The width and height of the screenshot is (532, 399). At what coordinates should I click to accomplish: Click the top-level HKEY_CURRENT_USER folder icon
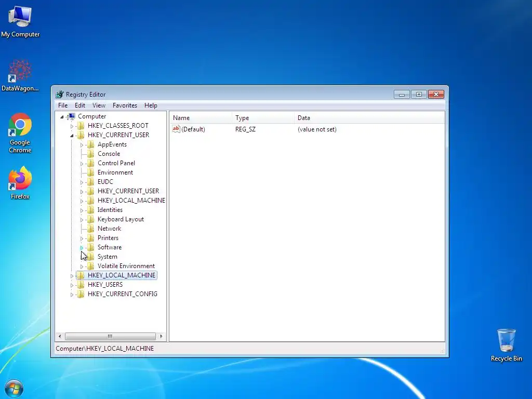pyautogui.click(x=81, y=135)
